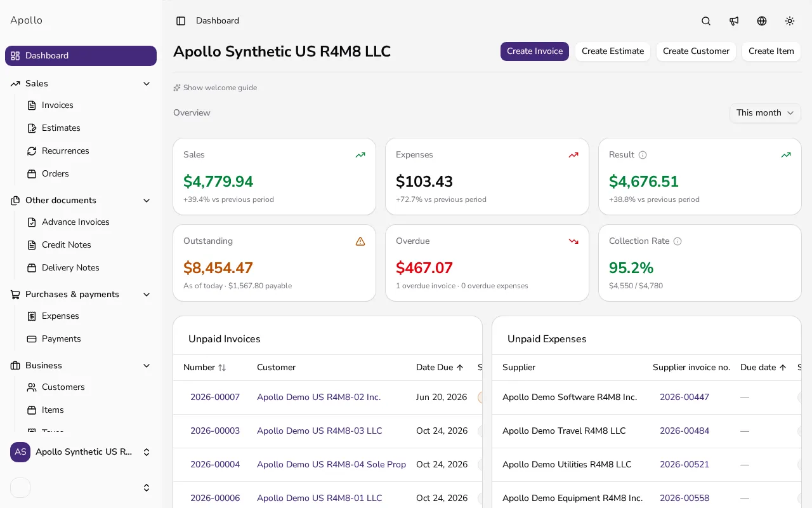Open Orders in the sidebar

[x=89, y=174]
